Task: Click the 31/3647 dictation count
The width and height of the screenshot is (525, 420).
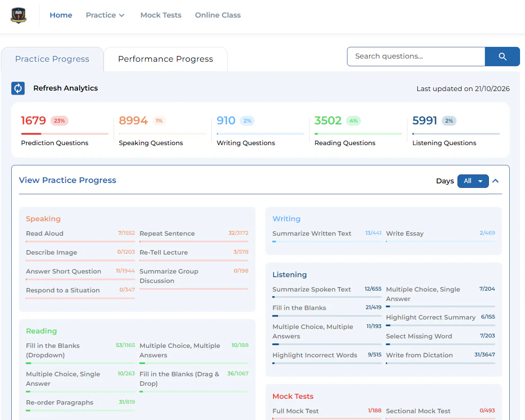Action: tap(484, 354)
